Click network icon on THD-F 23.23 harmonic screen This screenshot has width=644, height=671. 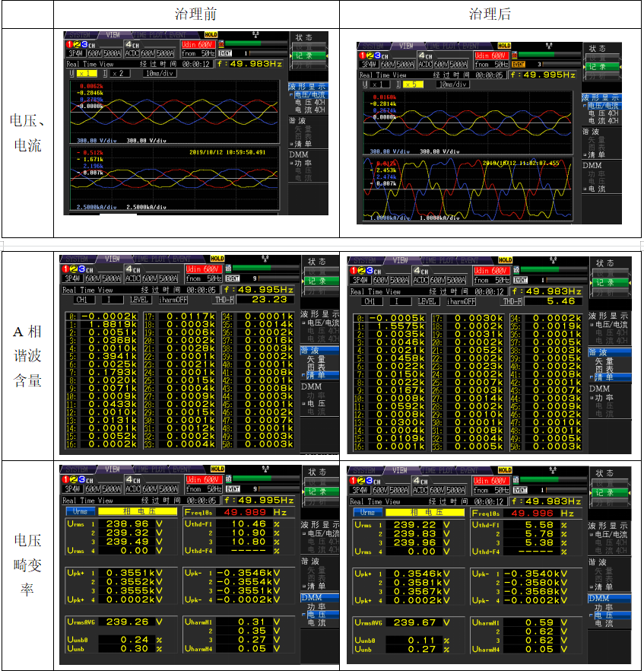click(x=265, y=259)
